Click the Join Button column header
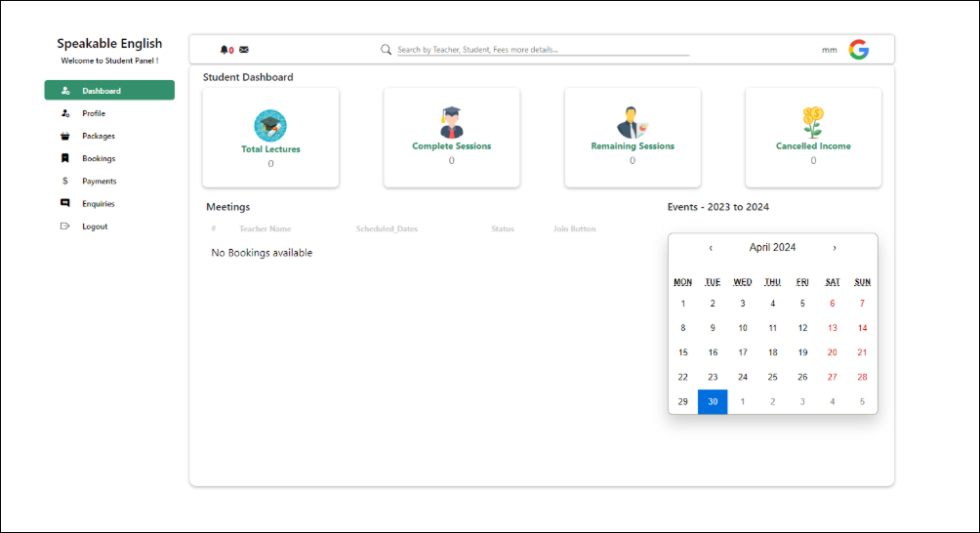 coord(574,228)
